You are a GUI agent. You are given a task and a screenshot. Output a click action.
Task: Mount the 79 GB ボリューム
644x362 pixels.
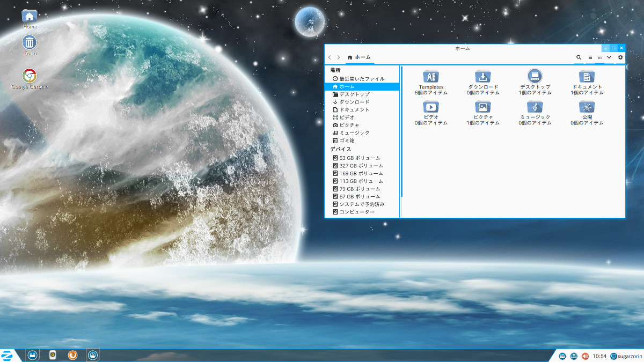tap(362, 189)
